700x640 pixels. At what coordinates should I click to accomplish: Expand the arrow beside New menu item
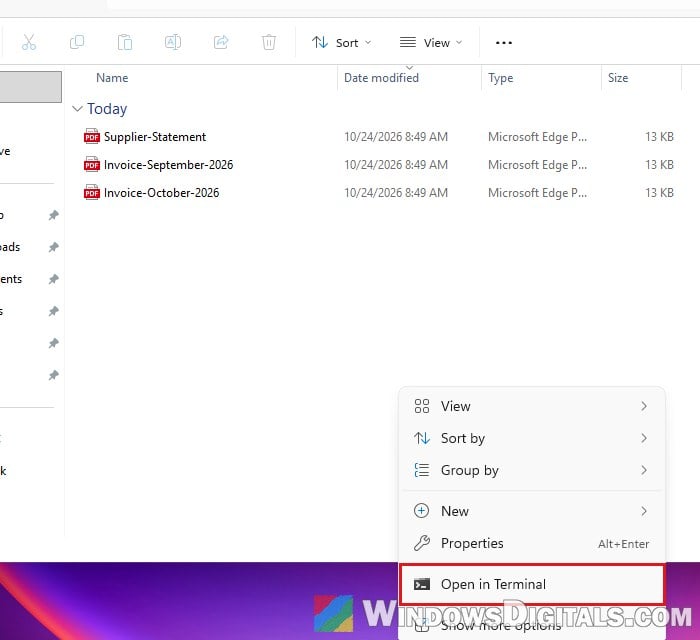644,511
